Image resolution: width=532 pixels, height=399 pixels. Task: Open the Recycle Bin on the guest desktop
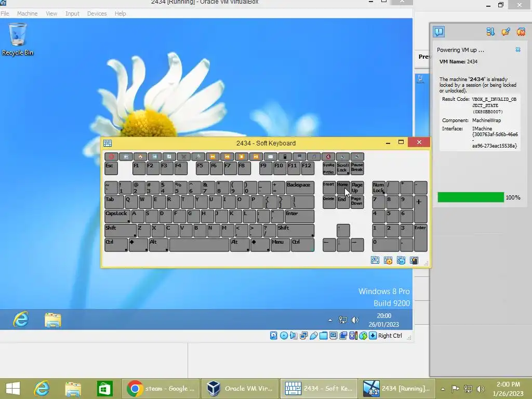click(18, 39)
